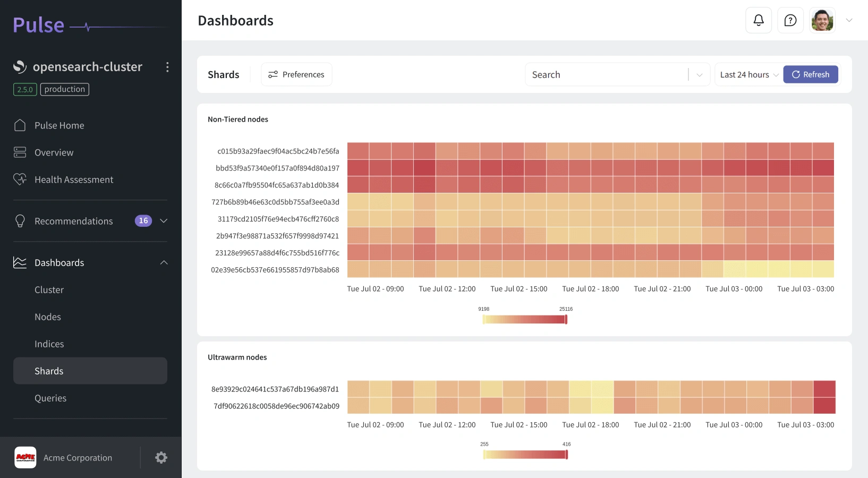Expand the Recommendations section chevron

(164, 221)
